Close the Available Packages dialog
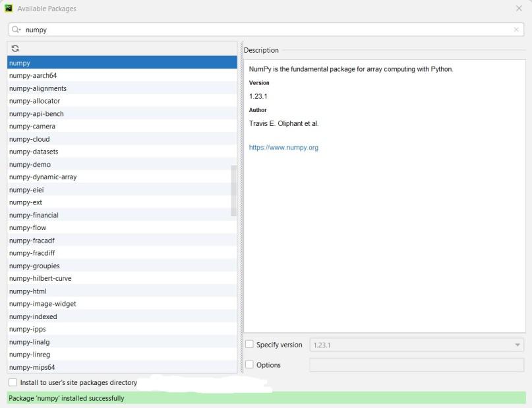This screenshot has width=532, height=408. 519,9
